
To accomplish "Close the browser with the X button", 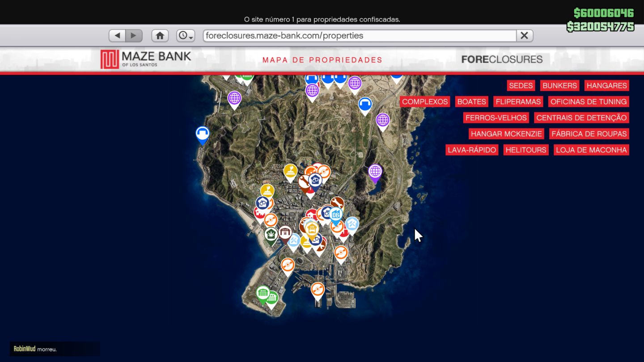I will (525, 35).
